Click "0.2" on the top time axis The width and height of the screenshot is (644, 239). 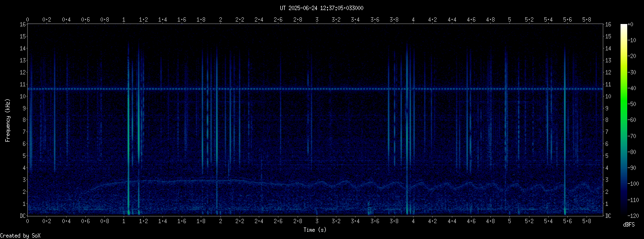coord(47,20)
